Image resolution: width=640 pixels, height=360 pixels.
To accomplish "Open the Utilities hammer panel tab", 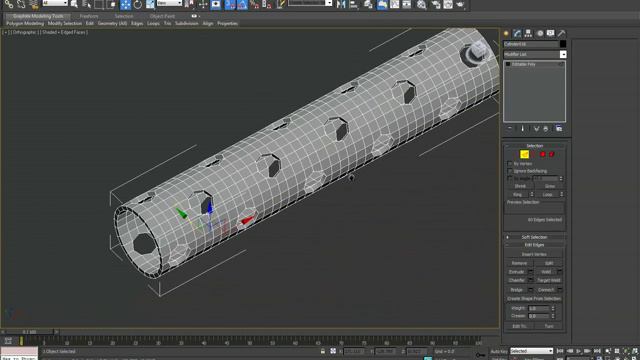I will click(562, 33).
